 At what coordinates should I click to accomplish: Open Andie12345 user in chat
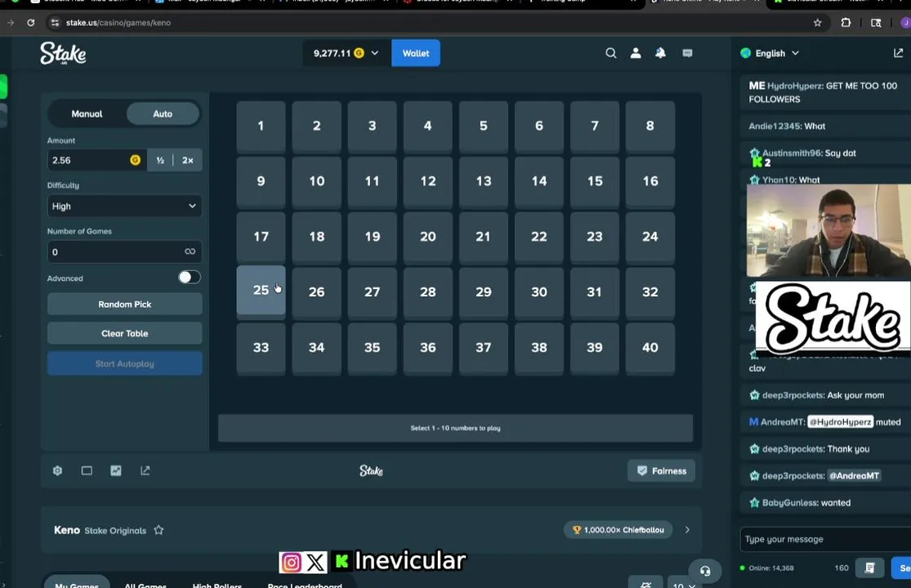[775, 126]
